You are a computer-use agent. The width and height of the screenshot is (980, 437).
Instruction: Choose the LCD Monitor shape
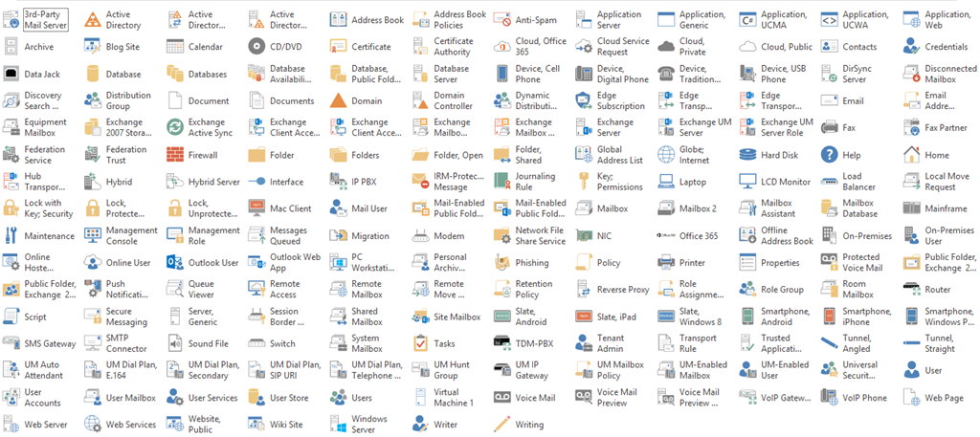pyautogui.click(x=748, y=182)
